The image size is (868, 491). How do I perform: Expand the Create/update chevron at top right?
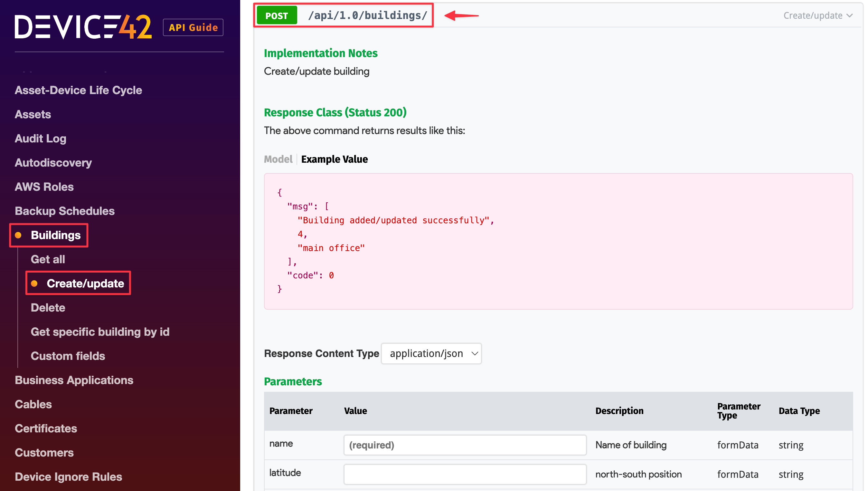point(849,15)
